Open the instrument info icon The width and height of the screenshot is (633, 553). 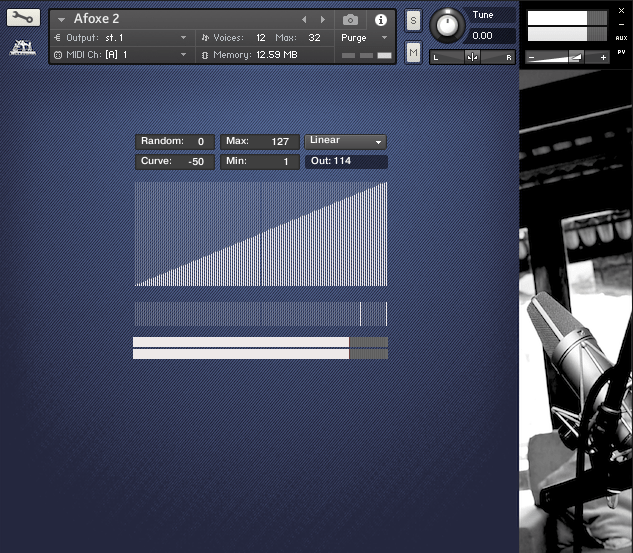380,20
